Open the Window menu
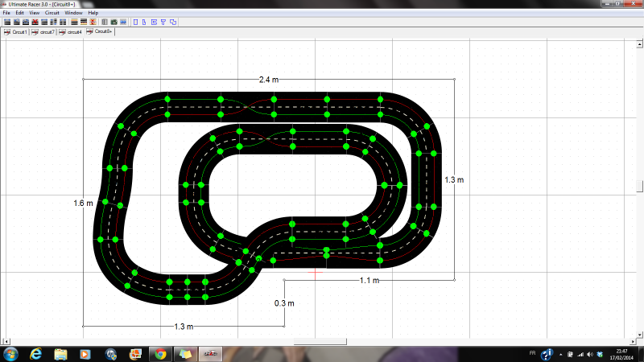 click(x=73, y=13)
